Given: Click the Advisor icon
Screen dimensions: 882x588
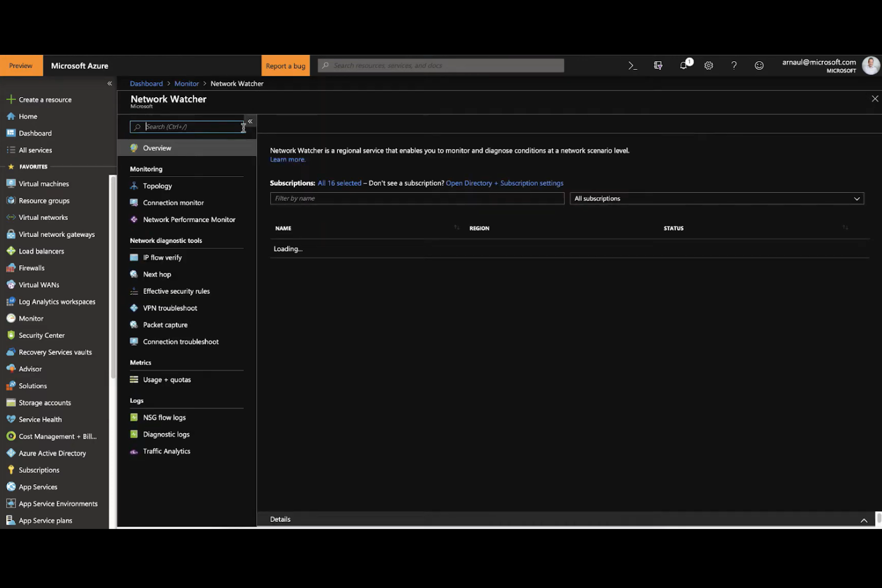Looking at the screenshot, I should (x=11, y=369).
